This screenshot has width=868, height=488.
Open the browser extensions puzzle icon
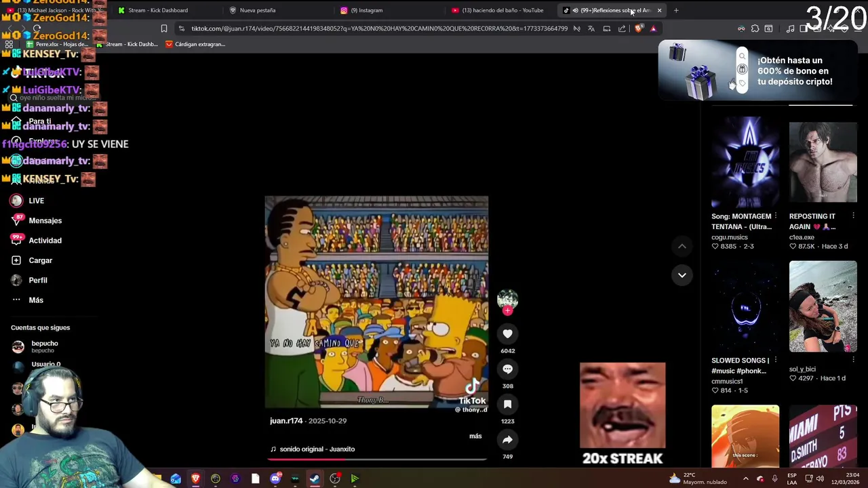755,28
